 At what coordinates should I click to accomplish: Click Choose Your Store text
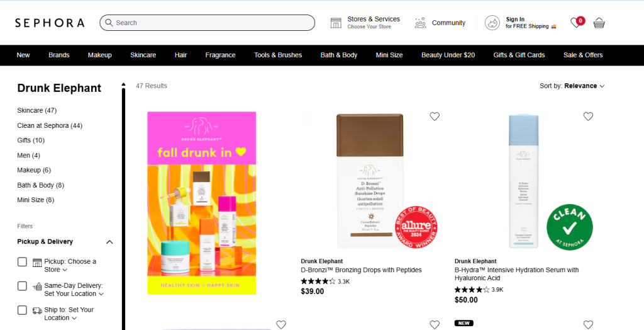(369, 26)
